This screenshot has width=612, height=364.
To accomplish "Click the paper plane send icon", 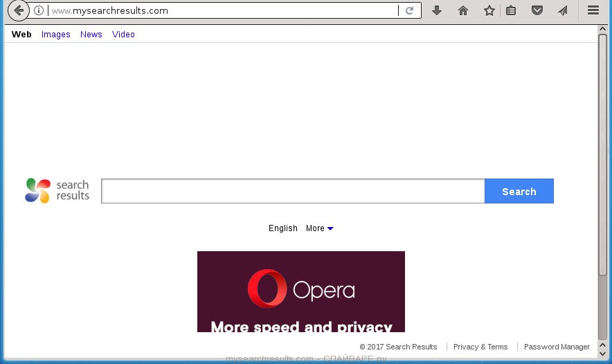I will 563,10.
